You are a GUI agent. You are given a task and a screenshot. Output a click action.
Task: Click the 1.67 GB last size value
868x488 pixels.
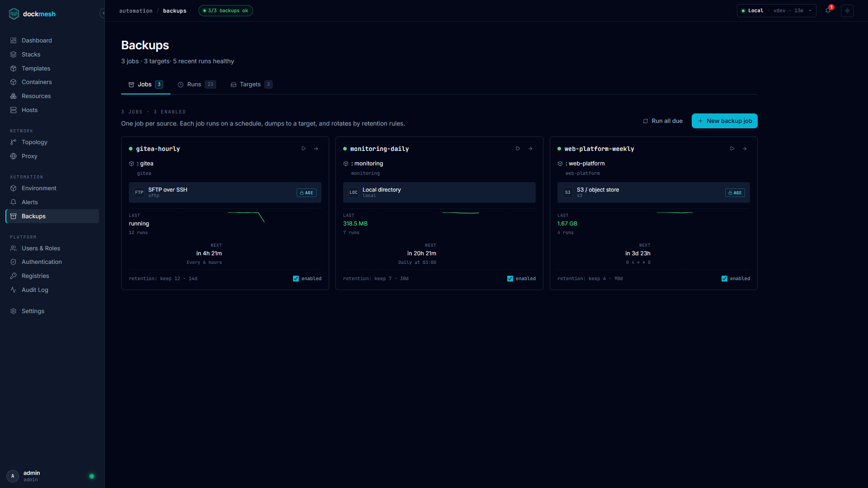[567, 224]
